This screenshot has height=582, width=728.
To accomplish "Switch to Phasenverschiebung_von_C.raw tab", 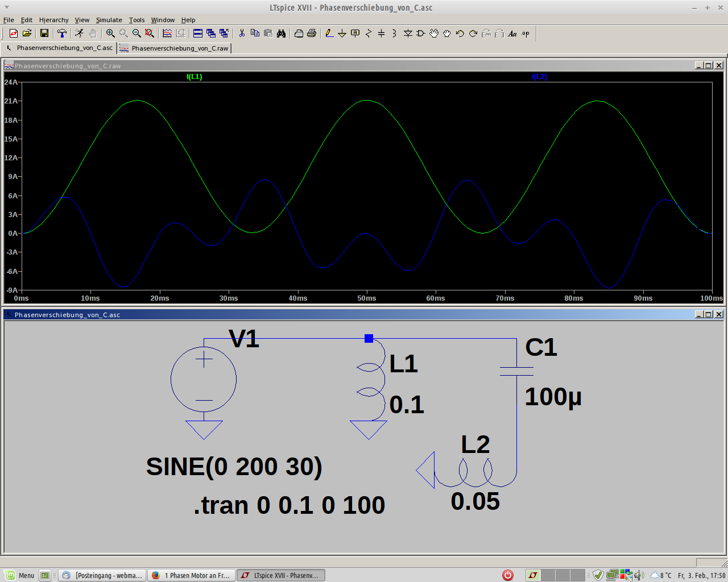I will point(175,48).
